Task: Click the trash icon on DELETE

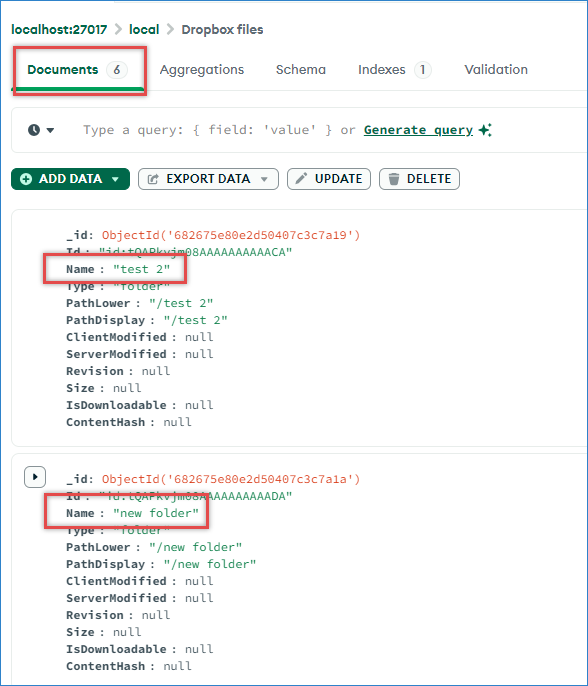Action: tap(394, 179)
